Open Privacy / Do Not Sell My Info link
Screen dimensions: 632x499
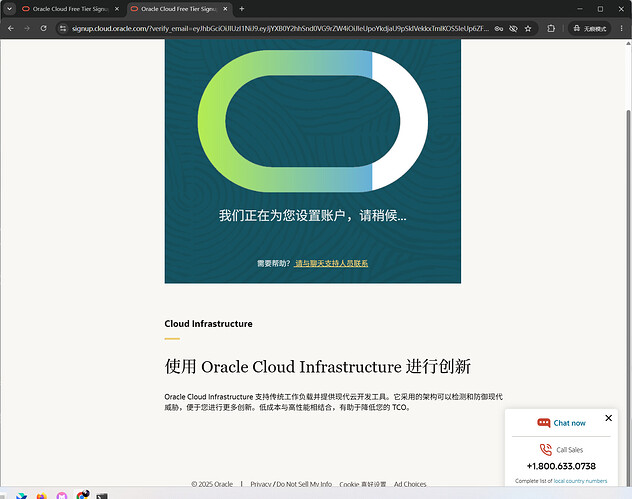pyautogui.click(x=291, y=484)
